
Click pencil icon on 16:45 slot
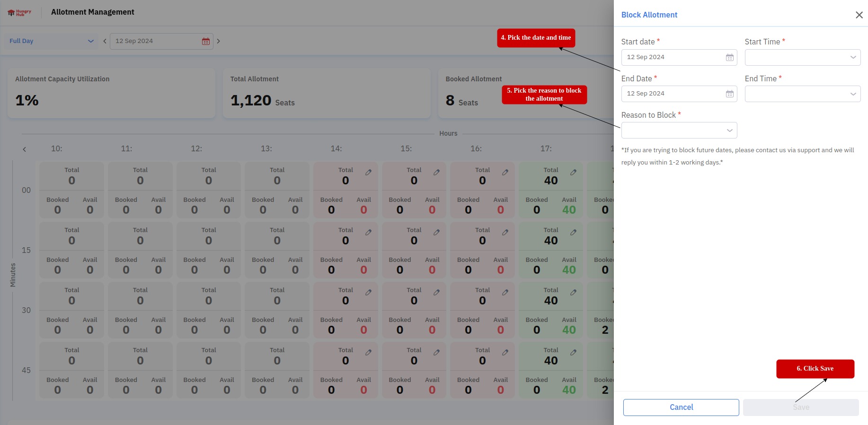point(505,353)
